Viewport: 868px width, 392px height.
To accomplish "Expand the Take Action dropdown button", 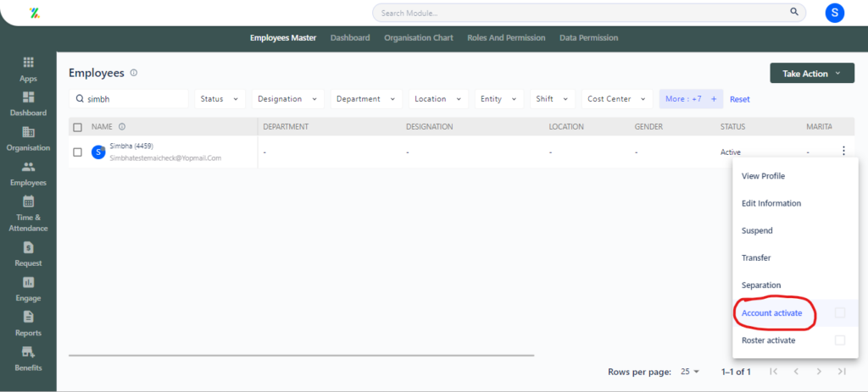I will click(812, 74).
